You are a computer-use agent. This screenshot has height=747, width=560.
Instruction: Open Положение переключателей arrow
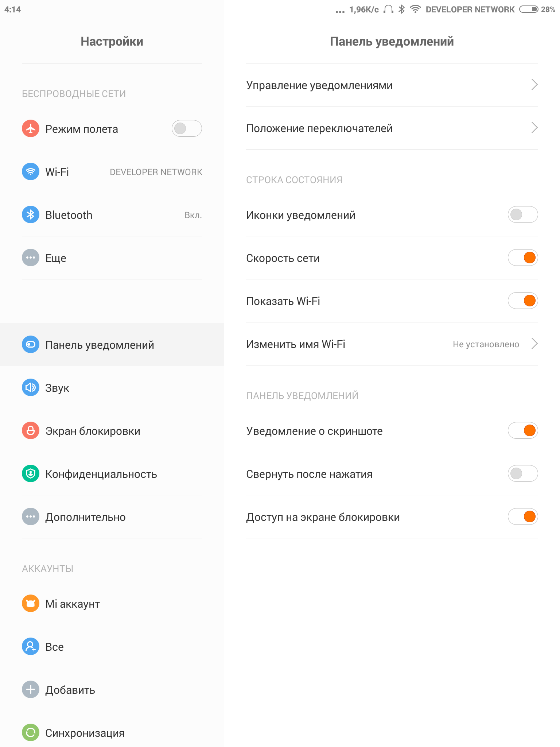pyautogui.click(x=534, y=128)
